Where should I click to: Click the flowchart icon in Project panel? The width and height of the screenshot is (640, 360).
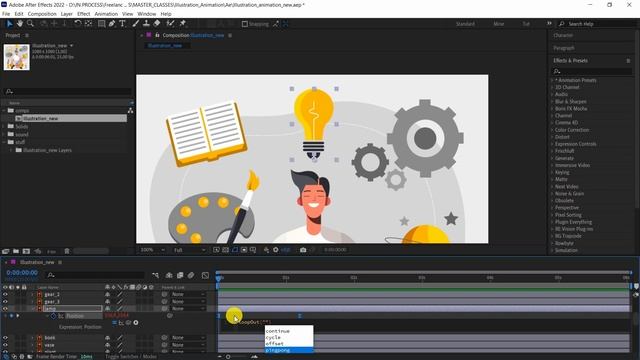click(x=130, y=110)
